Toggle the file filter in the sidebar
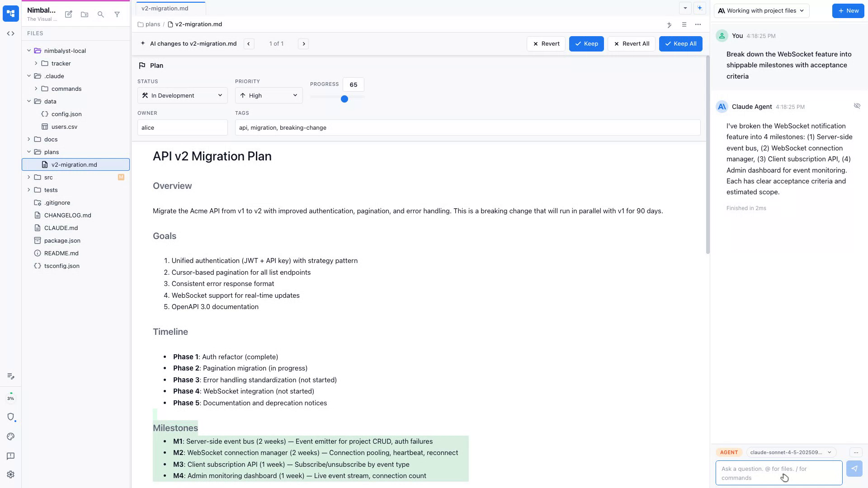868x488 pixels. tap(117, 14)
